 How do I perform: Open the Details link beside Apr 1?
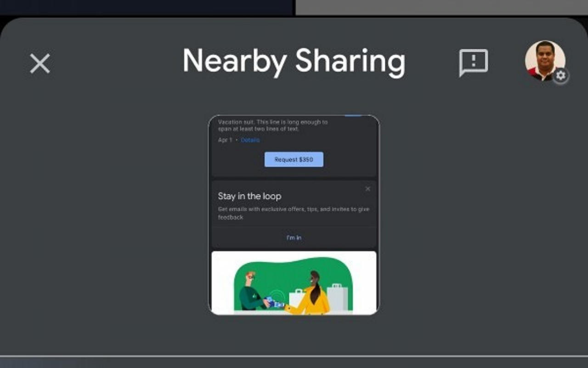coord(250,140)
